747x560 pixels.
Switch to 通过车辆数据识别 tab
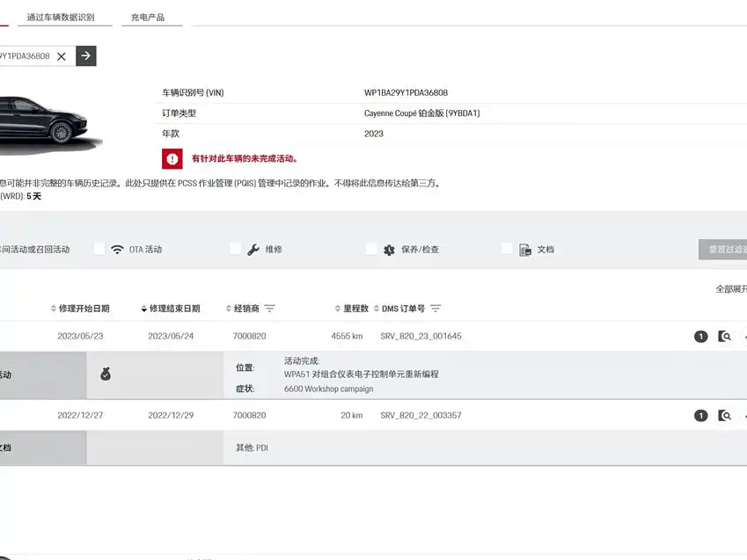tap(61, 18)
